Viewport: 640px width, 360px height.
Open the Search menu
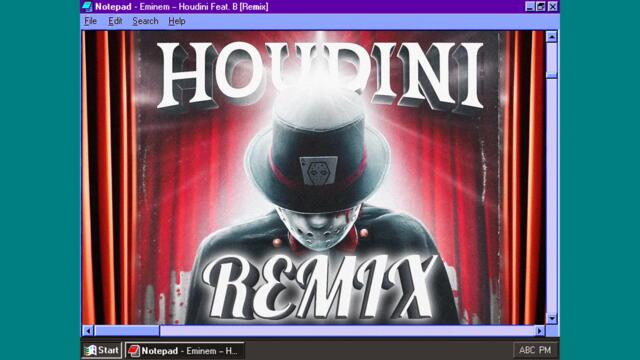[145, 21]
